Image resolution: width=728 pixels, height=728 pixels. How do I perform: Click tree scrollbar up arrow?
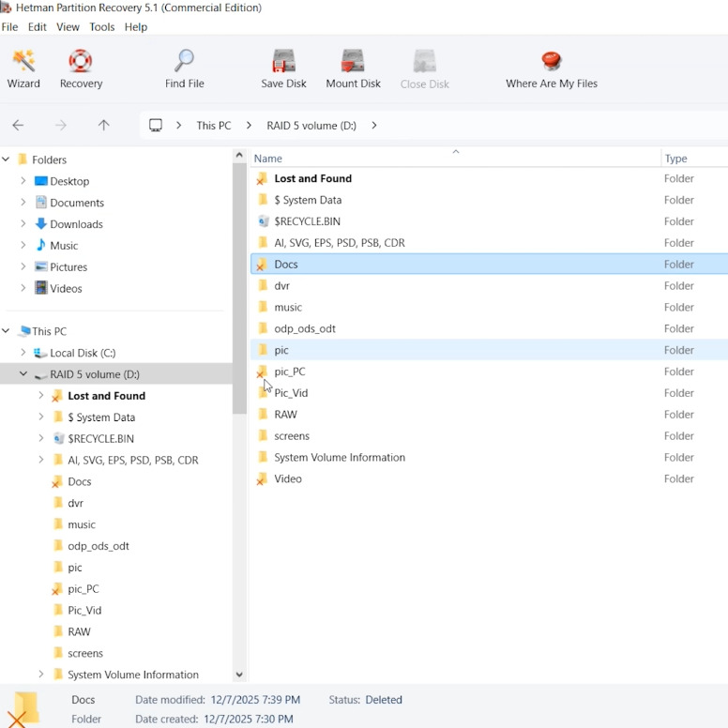pos(239,156)
